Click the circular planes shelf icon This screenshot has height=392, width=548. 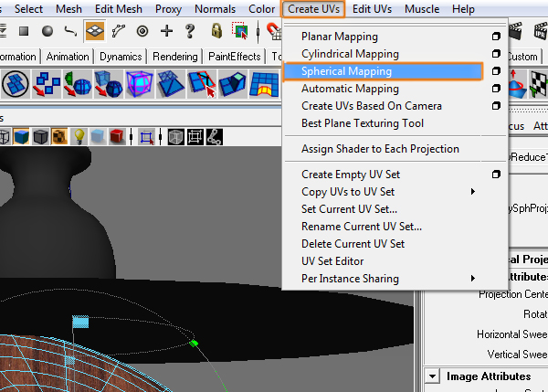click(15, 84)
